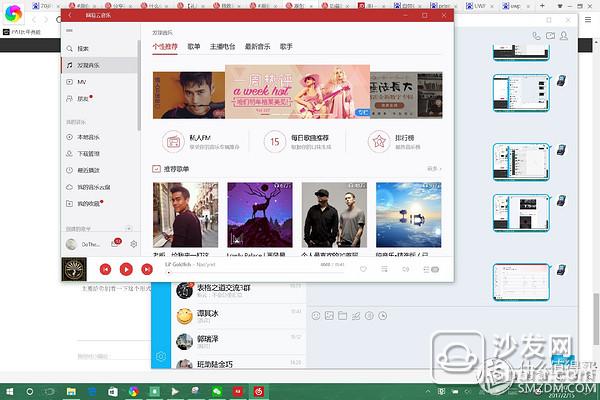Click the now playing album art
Screen dimensions: 600x400
[74, 269]
